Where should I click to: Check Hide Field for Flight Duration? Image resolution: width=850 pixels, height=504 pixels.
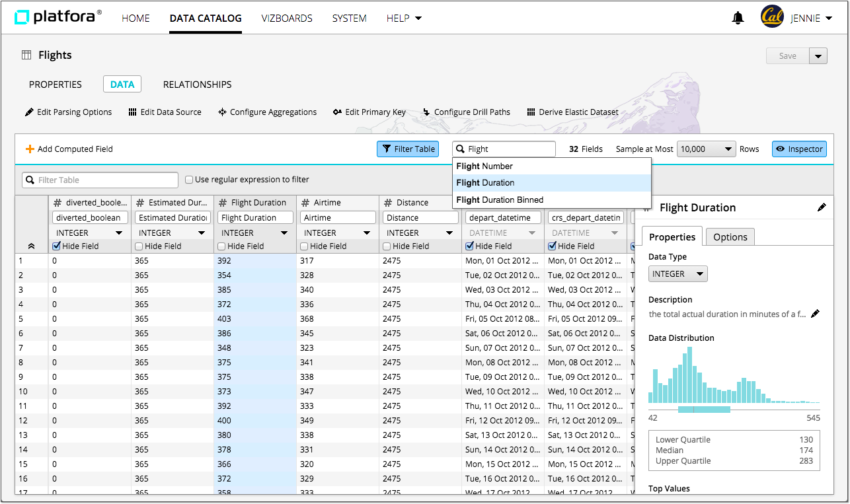point(221,246)
